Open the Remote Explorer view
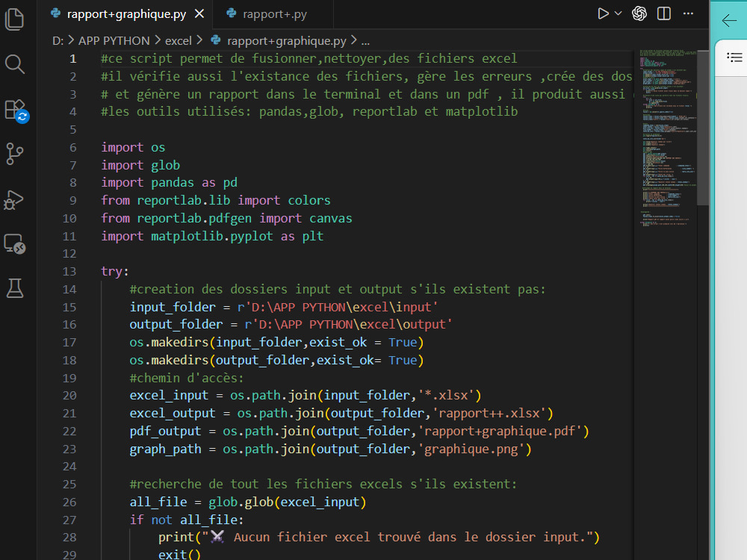The image size is (747, 560). click(15, 244)
